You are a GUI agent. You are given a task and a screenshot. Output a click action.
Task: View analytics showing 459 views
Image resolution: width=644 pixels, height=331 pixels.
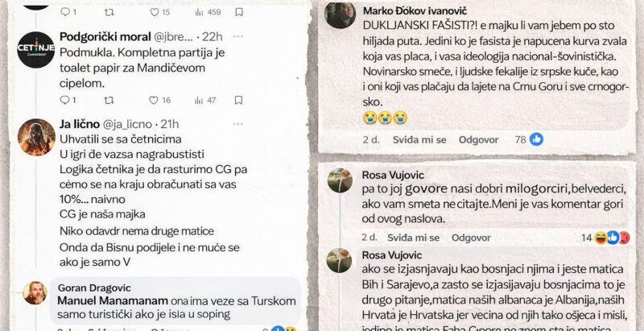tap(208, 12)
